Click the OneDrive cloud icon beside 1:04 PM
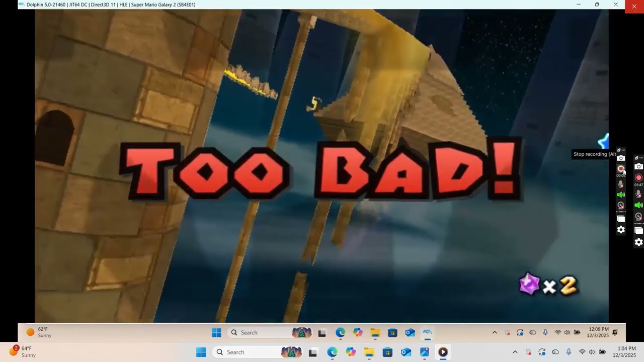The image size is (644, 362). (555, 352)
